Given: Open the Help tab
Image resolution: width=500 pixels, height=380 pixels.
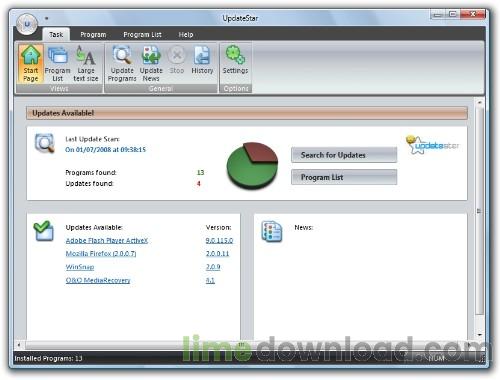Looking at the screenshot, I should coord(186,34).
